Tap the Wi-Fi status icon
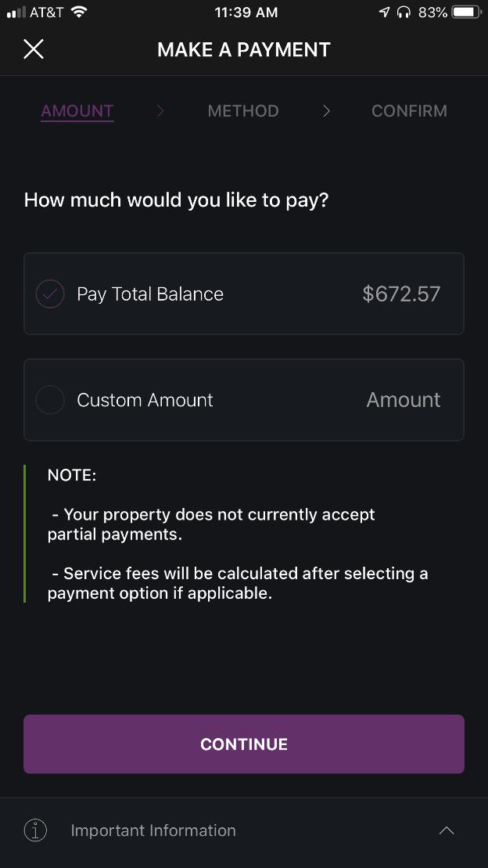This screenshot has height=868, width=488. [80, 13]
